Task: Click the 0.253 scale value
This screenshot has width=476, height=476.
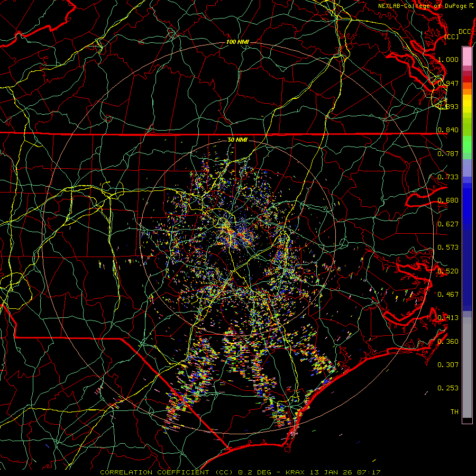Action: 448,388
